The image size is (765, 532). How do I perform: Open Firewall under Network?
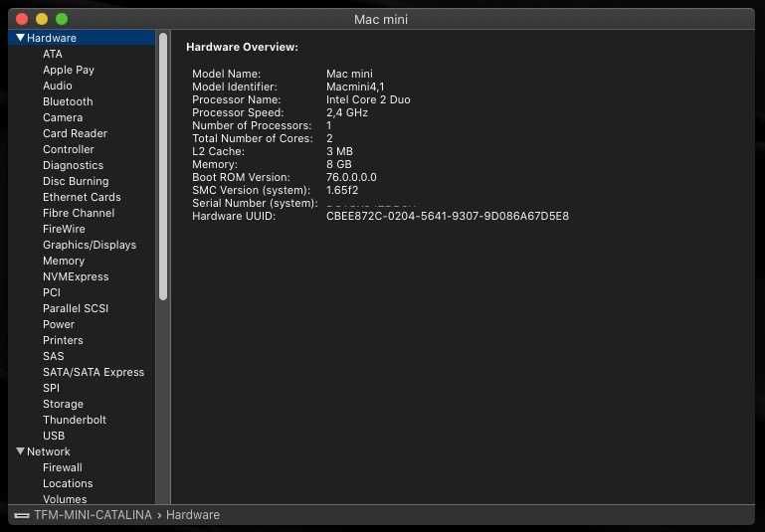click(62, 467)
